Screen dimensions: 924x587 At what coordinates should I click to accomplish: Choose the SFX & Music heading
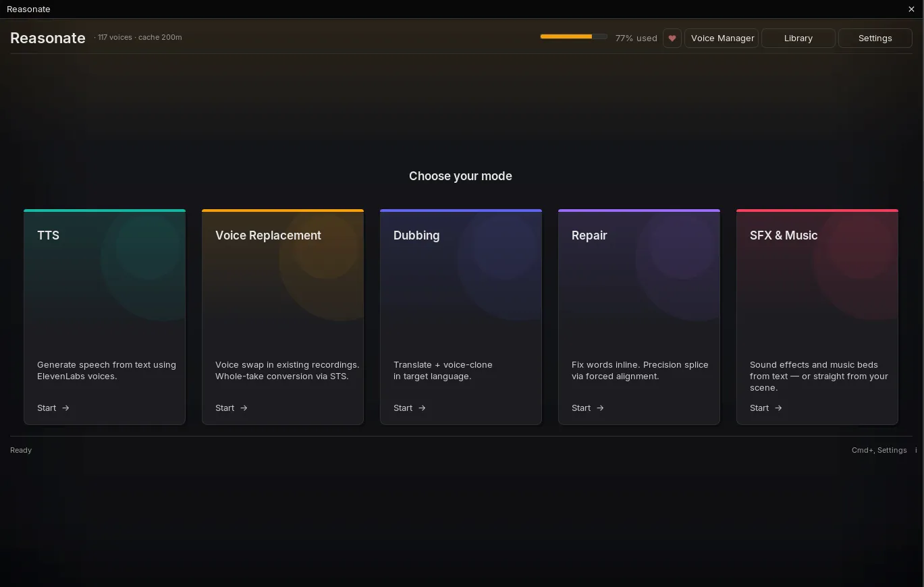[x=784, y=235]
